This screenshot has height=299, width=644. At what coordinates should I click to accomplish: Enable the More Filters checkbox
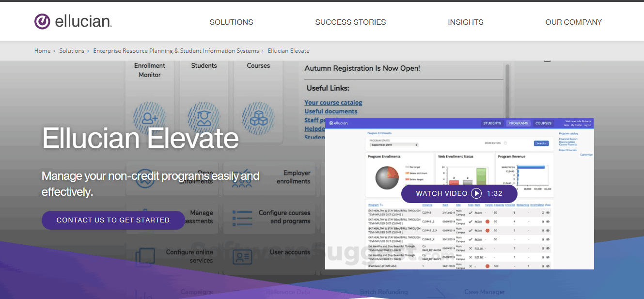click(505, 142)
